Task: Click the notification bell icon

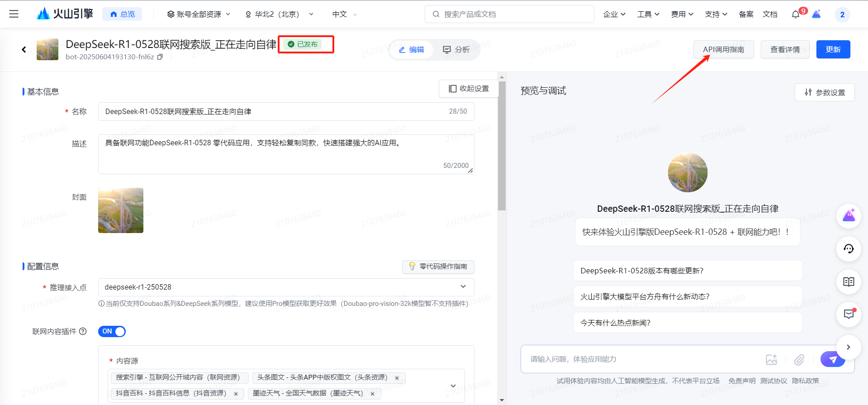Action: pyautogui.click(x=795, y=14)
